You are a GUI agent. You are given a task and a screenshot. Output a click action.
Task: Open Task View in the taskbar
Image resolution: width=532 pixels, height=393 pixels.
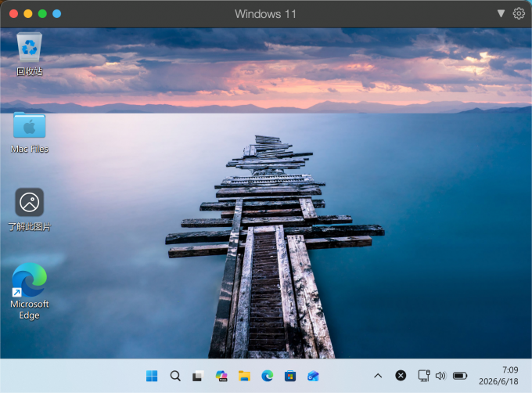(198, 376)
